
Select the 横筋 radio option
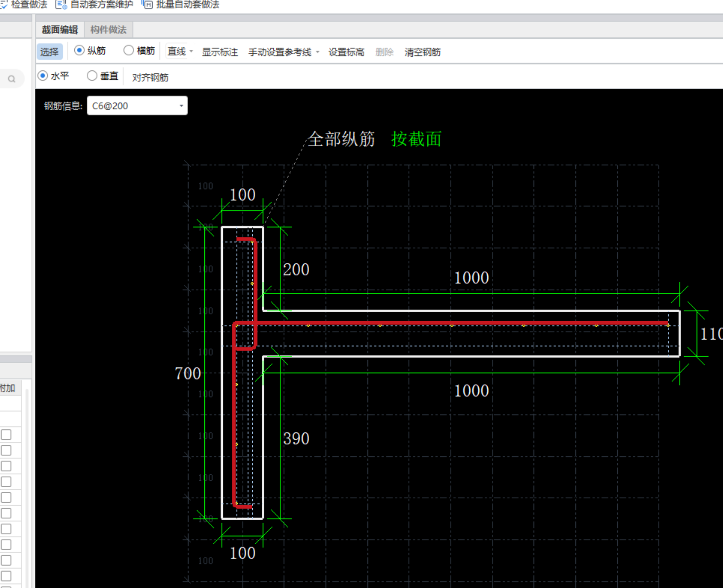tap(140, 50)
